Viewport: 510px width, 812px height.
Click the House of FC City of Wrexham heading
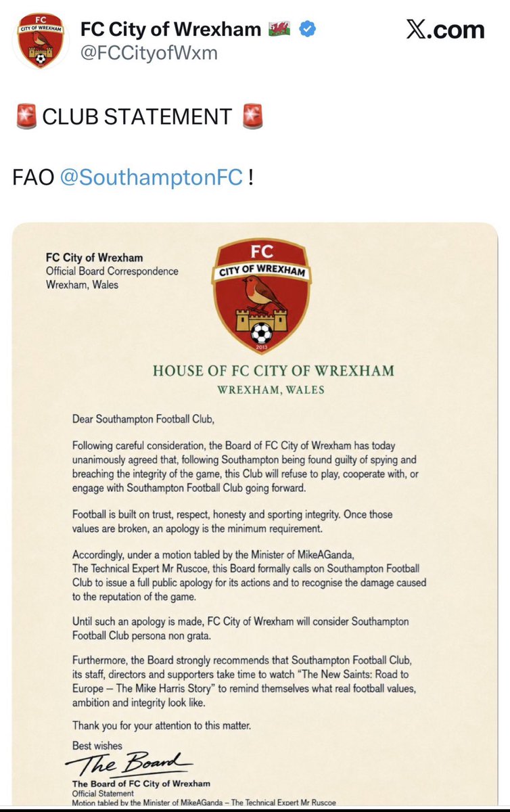click(x=273, y=371)
